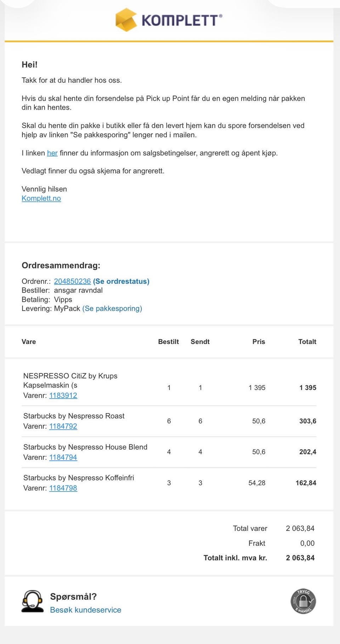Click the 'Vare' column header
The width and height of the screenshot is (340, 644).
pos(29,342)
